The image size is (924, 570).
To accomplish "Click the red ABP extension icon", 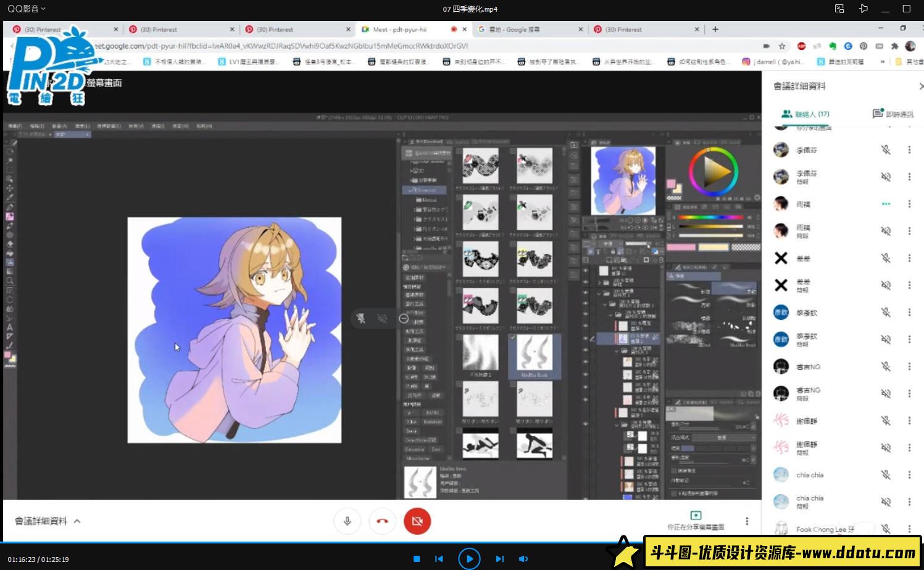I will [x=801, y=46].
